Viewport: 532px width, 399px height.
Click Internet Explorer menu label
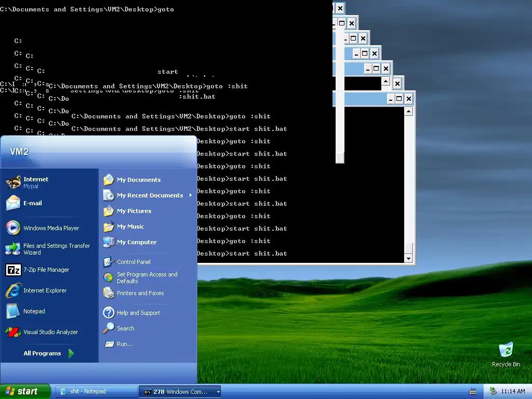pyautogui.click(x=45, y=290)
